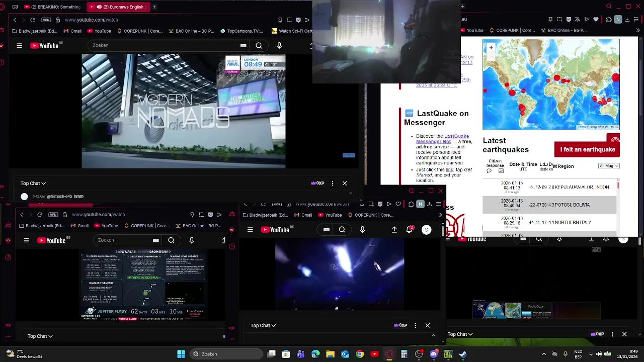
Task: Open the on-screen keyboard icon in top-left YouTube search
Action: tap(243, 45)
